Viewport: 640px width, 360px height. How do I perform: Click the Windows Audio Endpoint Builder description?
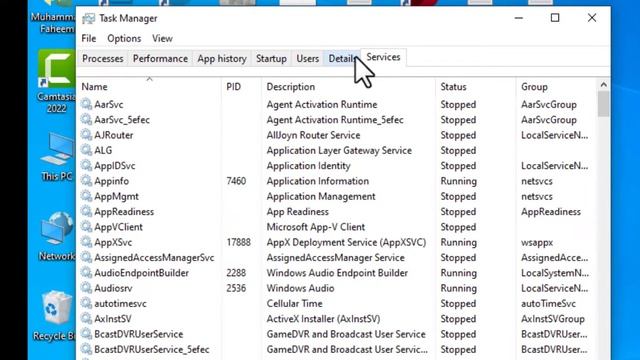click(x=337, y=273)
